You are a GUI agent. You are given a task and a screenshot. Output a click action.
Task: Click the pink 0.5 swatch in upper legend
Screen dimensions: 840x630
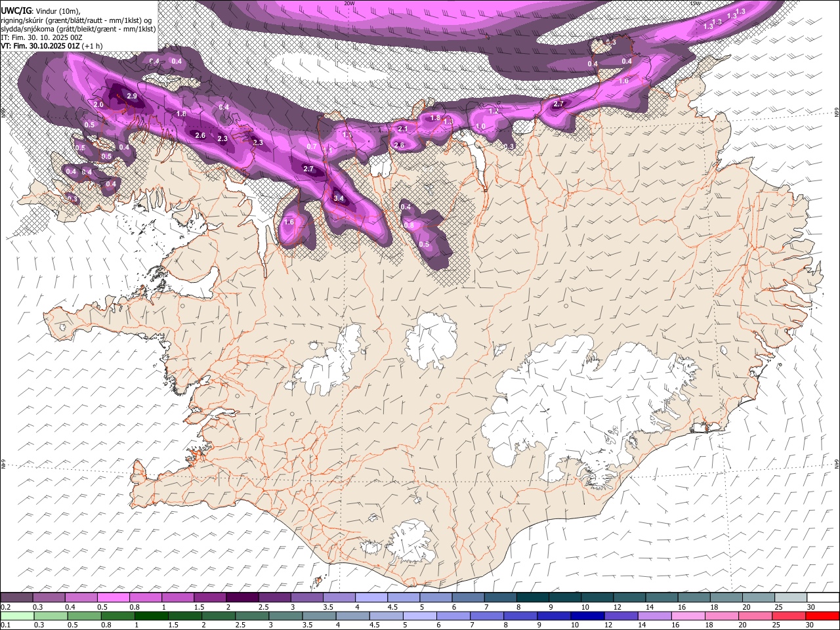113,598
